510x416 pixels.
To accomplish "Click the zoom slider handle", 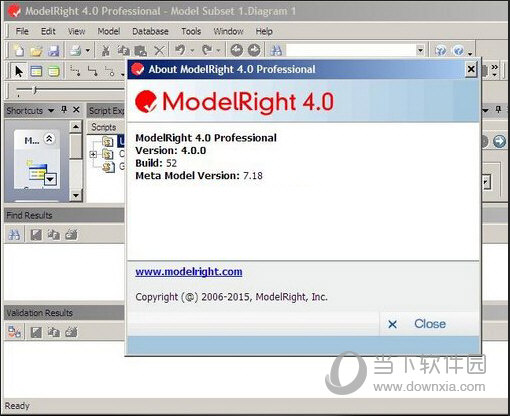I will 35,90.
